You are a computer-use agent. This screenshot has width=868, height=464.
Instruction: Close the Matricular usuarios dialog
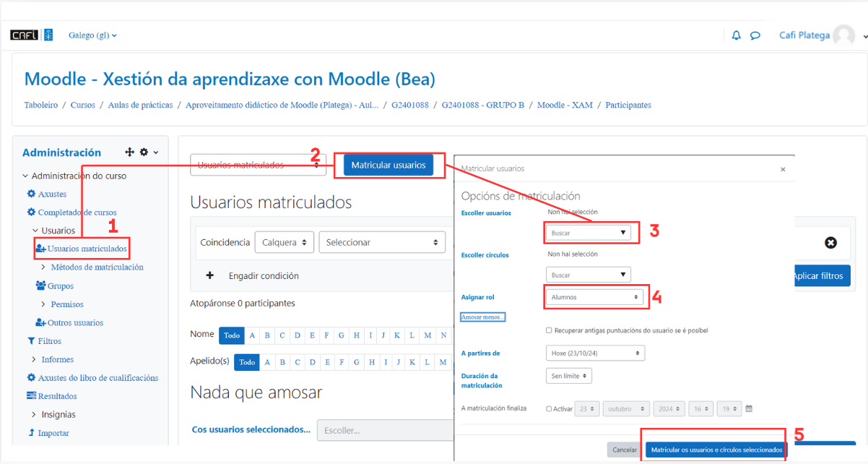783,168
